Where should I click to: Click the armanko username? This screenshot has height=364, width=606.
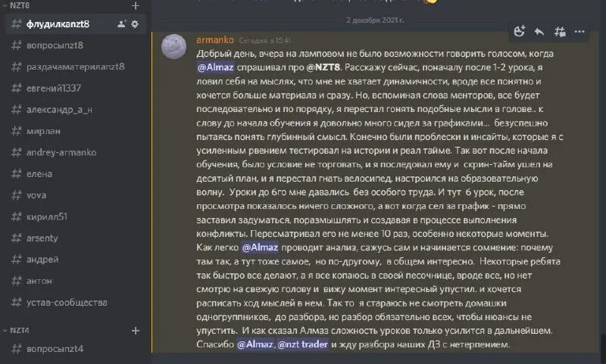(x=215, y=40)
